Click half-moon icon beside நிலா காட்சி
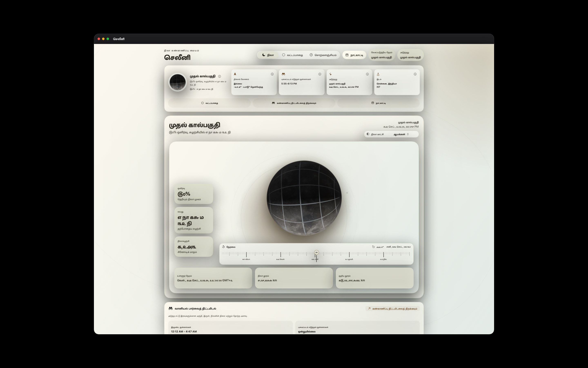This screenshot has height=368, width=588. [368, 134]
